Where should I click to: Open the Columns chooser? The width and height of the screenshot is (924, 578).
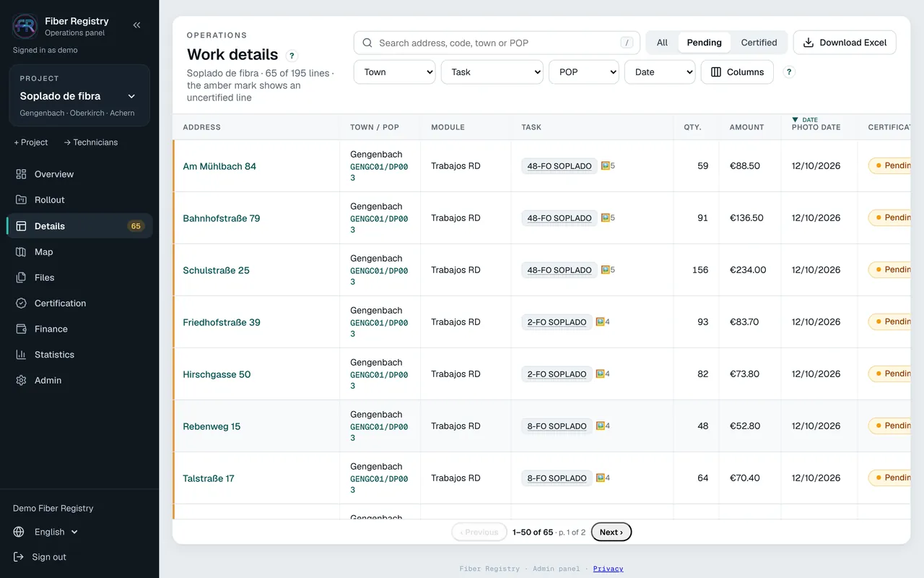tap(737, 72)
